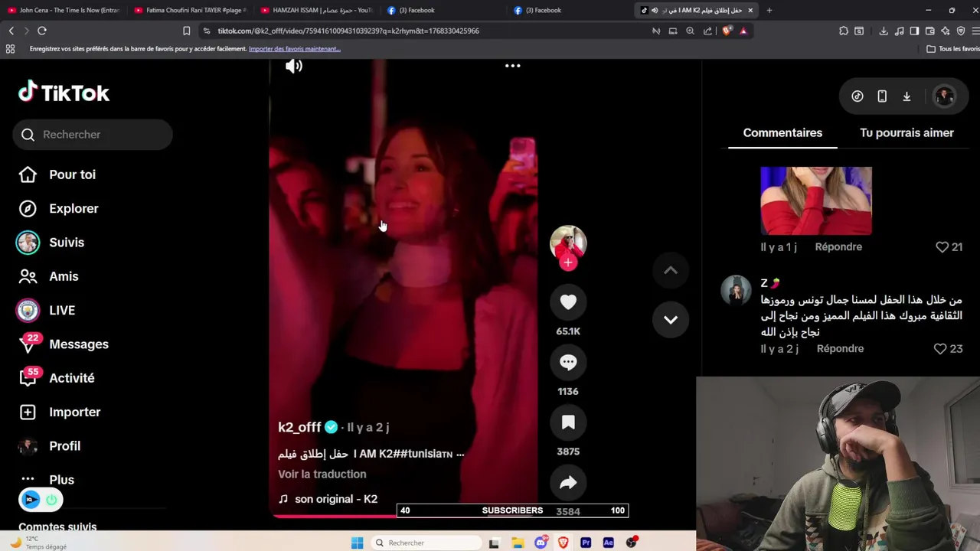Toggle browser sidebar panel
This screenshot has width=980, height=551.
914,31
